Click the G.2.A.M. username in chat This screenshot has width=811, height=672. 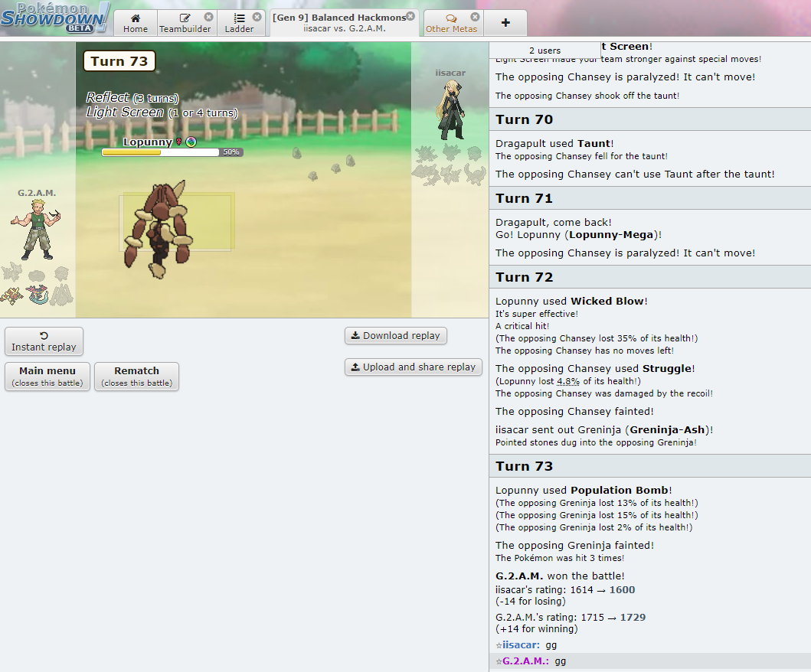525,661
